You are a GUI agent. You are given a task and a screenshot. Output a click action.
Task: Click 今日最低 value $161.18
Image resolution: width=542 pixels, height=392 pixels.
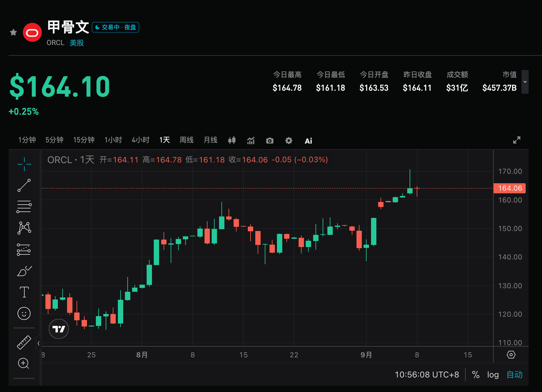(x=330, y=88)
